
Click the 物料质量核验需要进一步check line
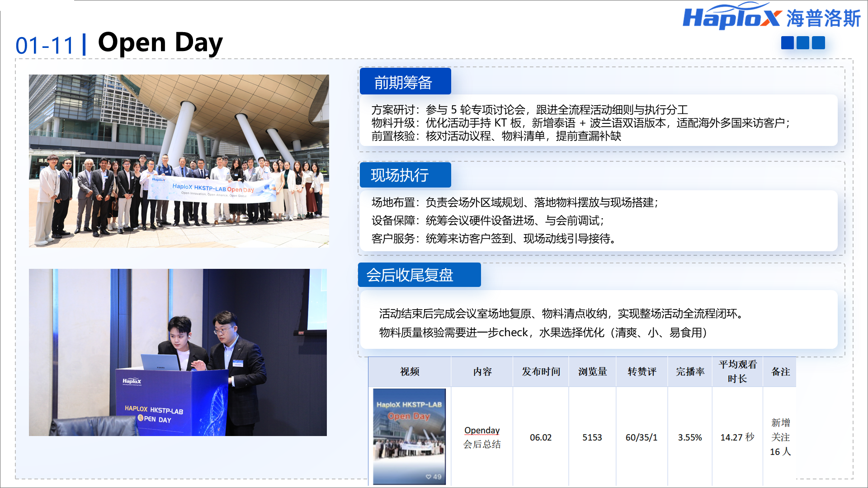543,333
